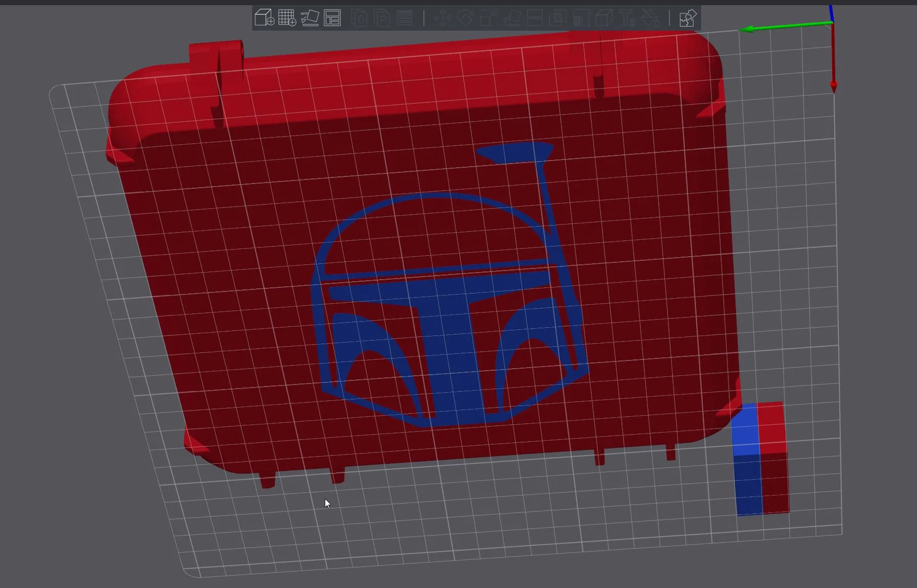Select the duplicate objects icon

pos(557,18)
